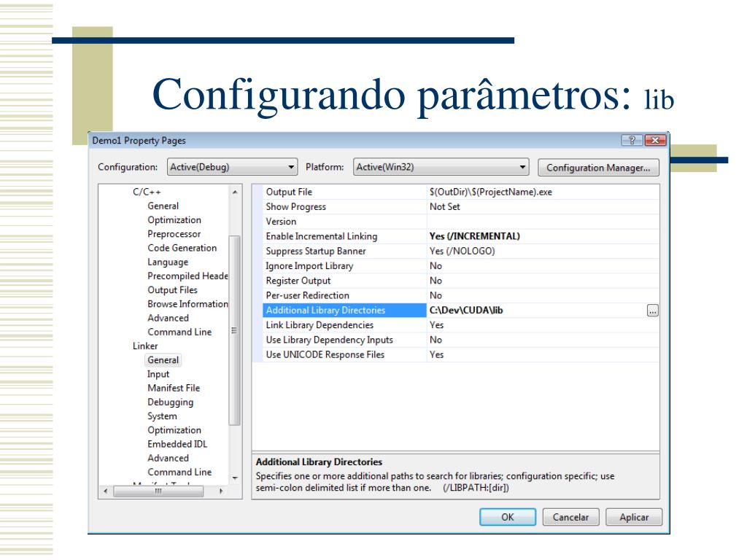Click the C:\Dev\CUDA\lib value field

(x=537, y=310)
